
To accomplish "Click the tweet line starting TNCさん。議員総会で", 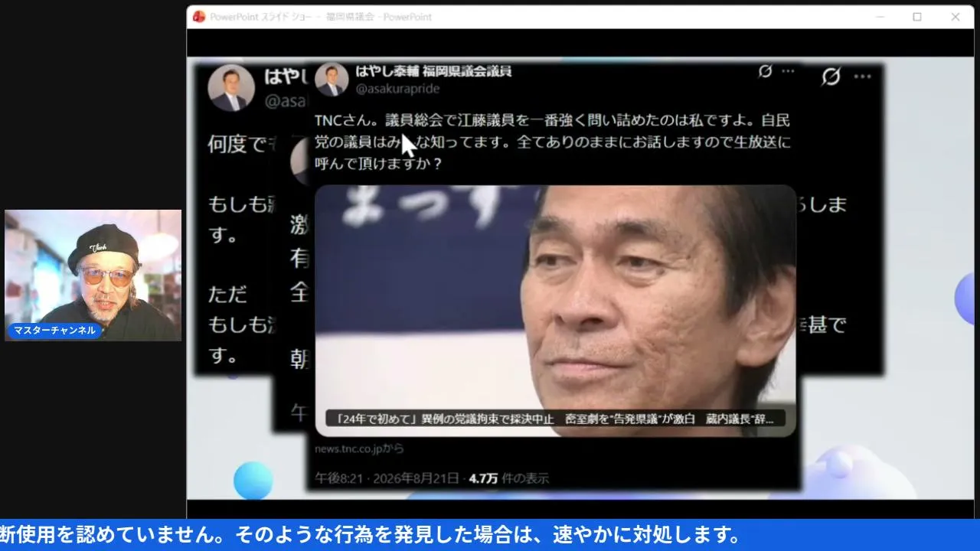I will click(x=552, y=120).
